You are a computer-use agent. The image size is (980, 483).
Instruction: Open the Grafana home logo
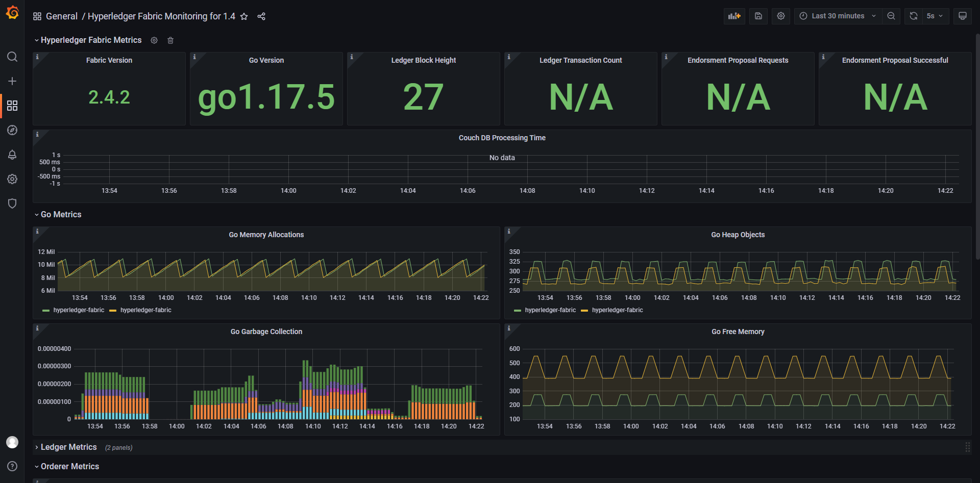[x=12, y=13]
